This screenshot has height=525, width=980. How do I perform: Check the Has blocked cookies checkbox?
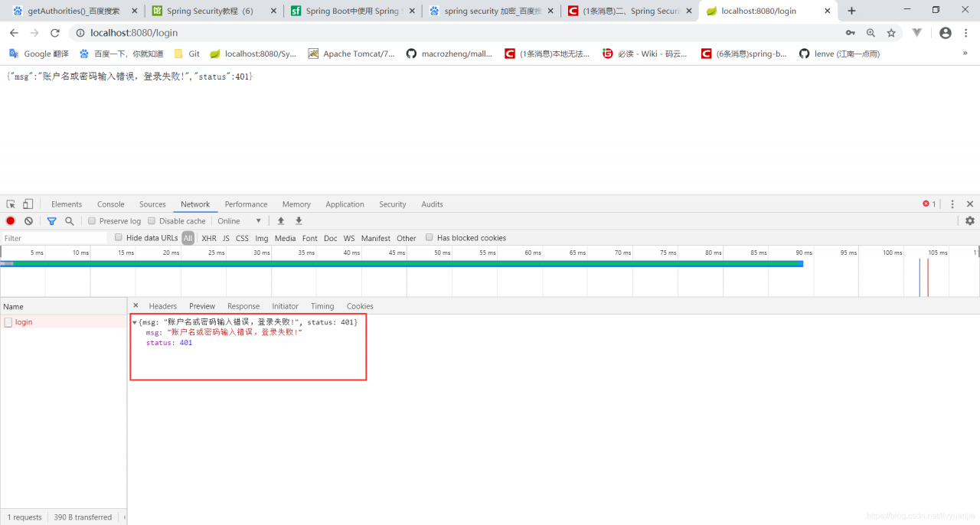[x=430, y=237]
